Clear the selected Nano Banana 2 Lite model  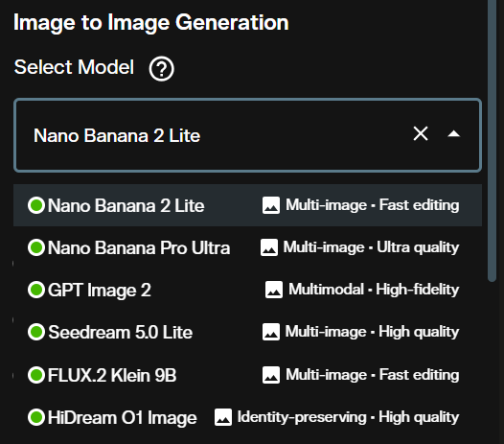pyautogui.click(x=421, y=133)
